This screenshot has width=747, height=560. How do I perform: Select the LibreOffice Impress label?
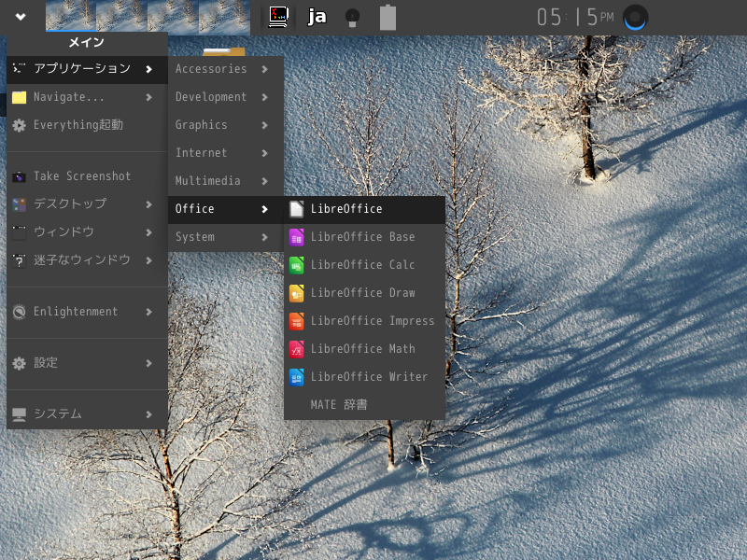click(373, 321)
